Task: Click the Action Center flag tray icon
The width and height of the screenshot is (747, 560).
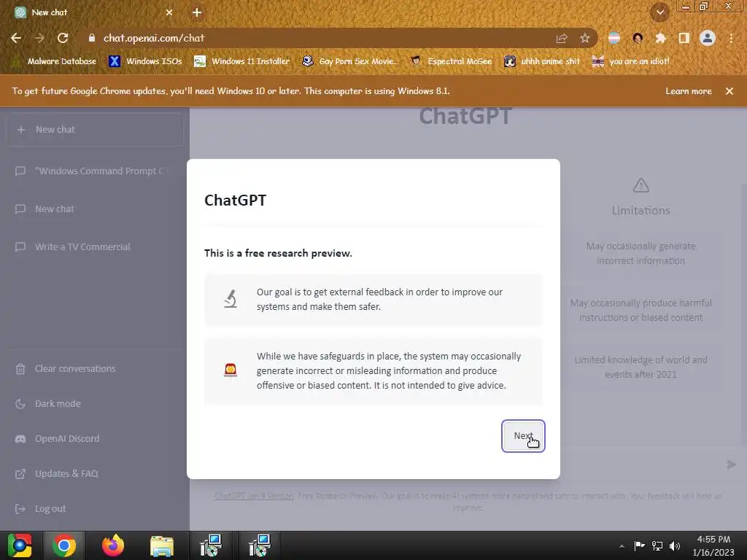Action: 639,545
